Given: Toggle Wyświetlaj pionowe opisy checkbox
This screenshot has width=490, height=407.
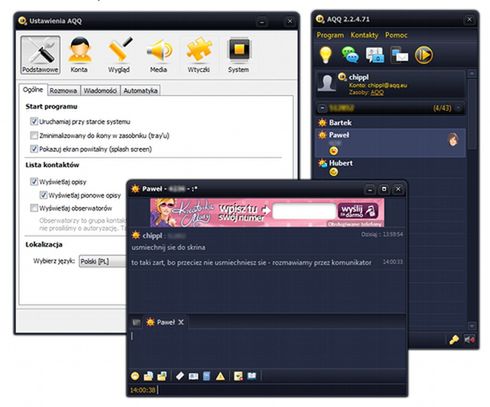Looking at the screenshot, I should 43,195.
